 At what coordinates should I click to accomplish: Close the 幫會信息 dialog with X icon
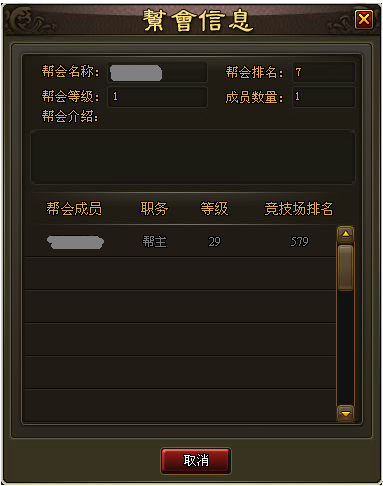(x=363, y=19)
